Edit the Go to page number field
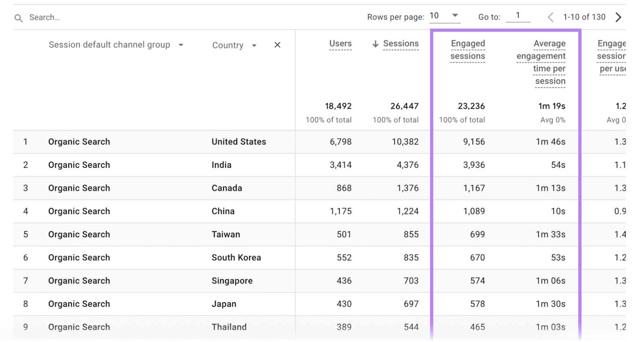The width and height of the screenshot is (644, 342). (518, 16)
